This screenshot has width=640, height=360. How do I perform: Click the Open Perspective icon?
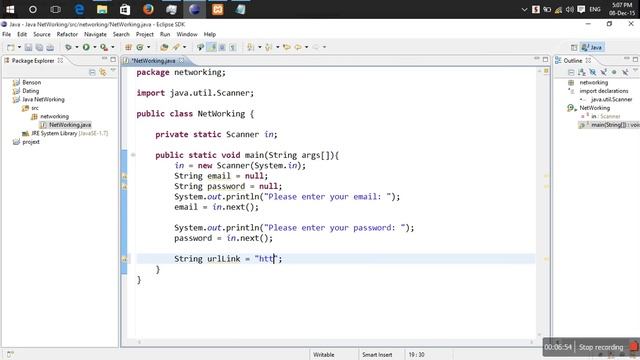point(574,47)
